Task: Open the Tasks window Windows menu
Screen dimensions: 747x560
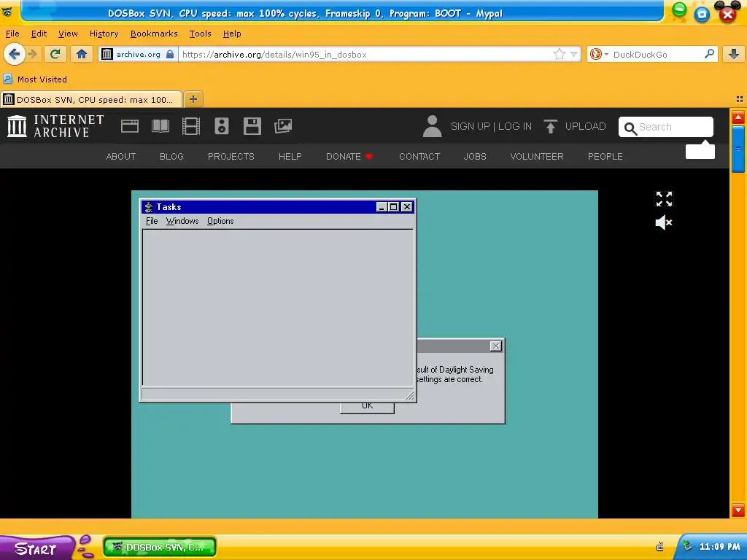Action: 182,221
